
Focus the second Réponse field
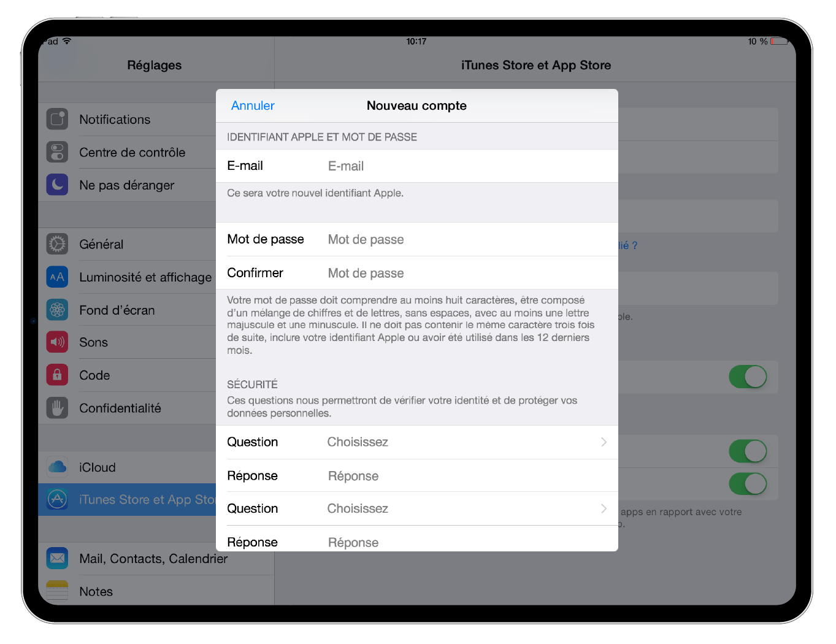pos(417,540)
